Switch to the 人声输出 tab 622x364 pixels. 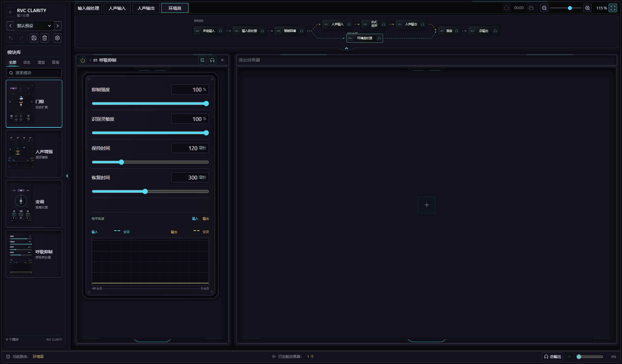click(x=146, y=8)
